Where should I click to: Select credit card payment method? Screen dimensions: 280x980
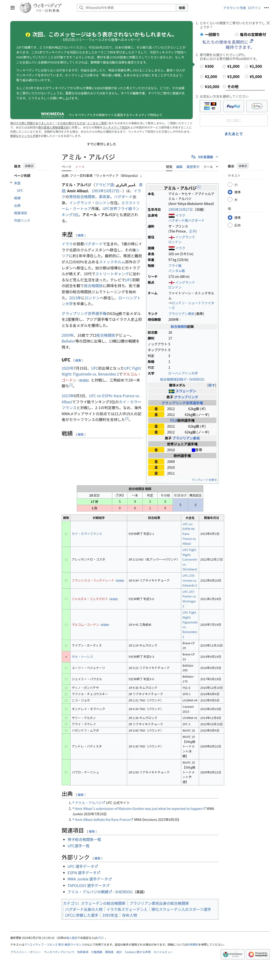[x=210, y=106]
